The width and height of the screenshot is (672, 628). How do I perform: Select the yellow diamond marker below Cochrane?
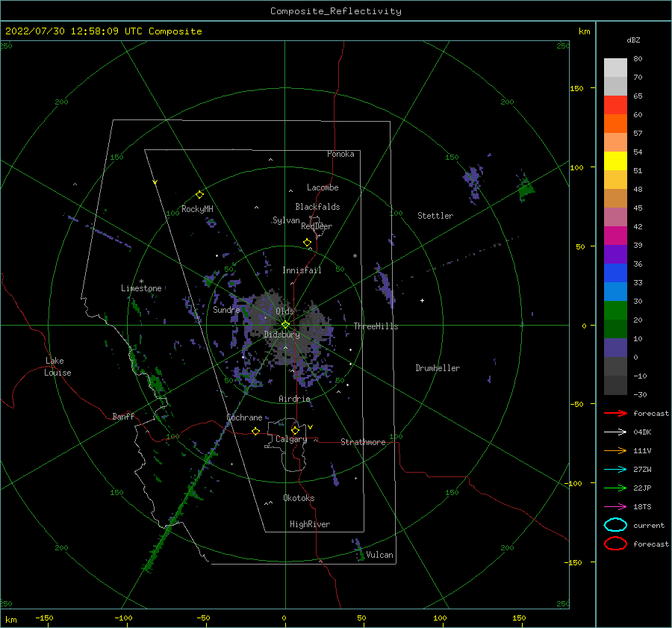(256, 431)
